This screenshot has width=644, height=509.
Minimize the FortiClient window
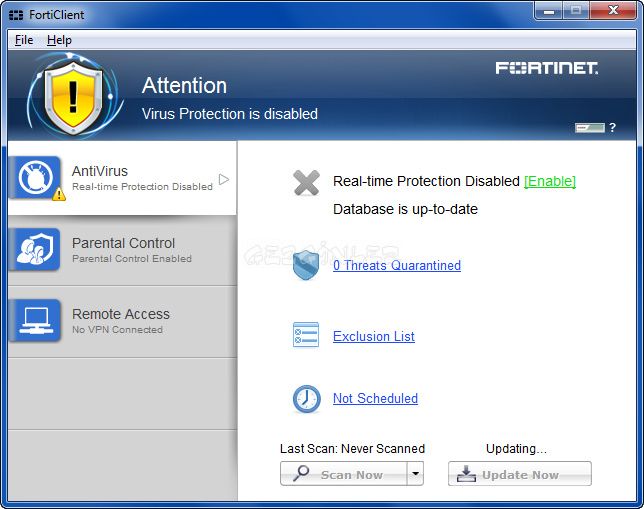549,11
